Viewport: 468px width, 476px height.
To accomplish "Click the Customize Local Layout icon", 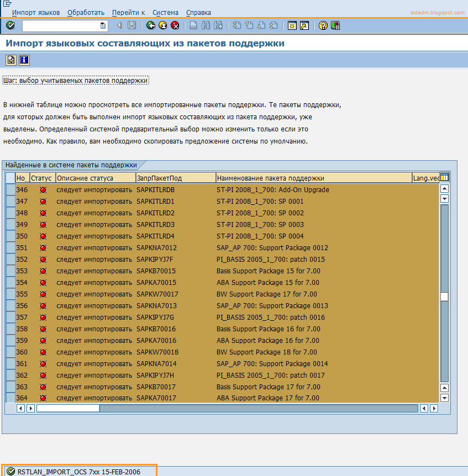I will pyautogui.click(x=335, y=25).
